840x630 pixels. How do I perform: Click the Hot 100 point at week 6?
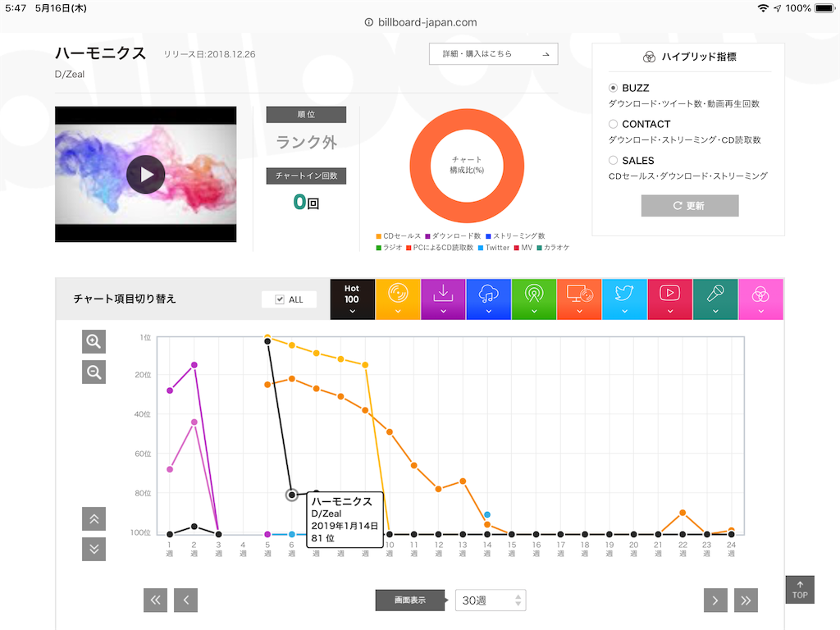tap(291, 495)
